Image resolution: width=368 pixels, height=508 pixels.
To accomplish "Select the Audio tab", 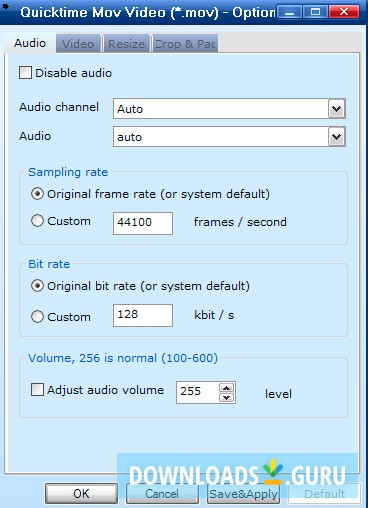I will pyautogui.click(x=30, y=43).
